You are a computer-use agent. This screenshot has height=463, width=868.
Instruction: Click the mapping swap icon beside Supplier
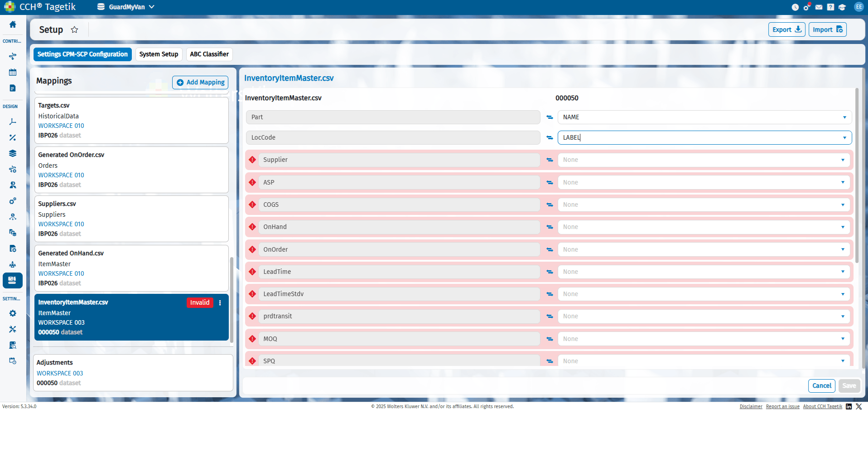coord(550,160)
